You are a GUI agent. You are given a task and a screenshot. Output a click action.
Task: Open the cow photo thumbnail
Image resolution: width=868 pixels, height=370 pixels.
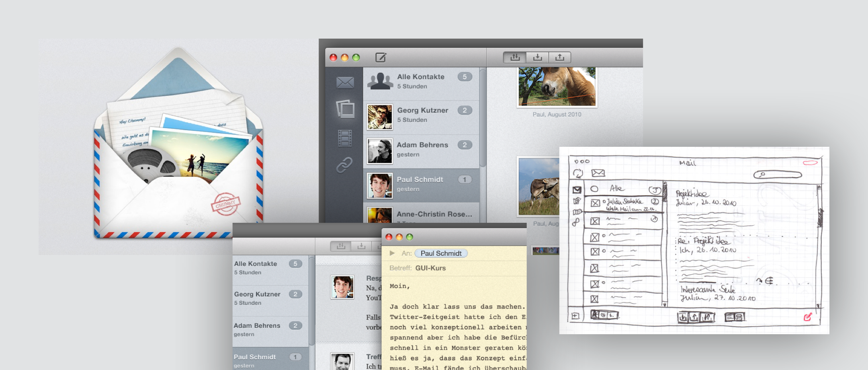[x=538, y=186]
